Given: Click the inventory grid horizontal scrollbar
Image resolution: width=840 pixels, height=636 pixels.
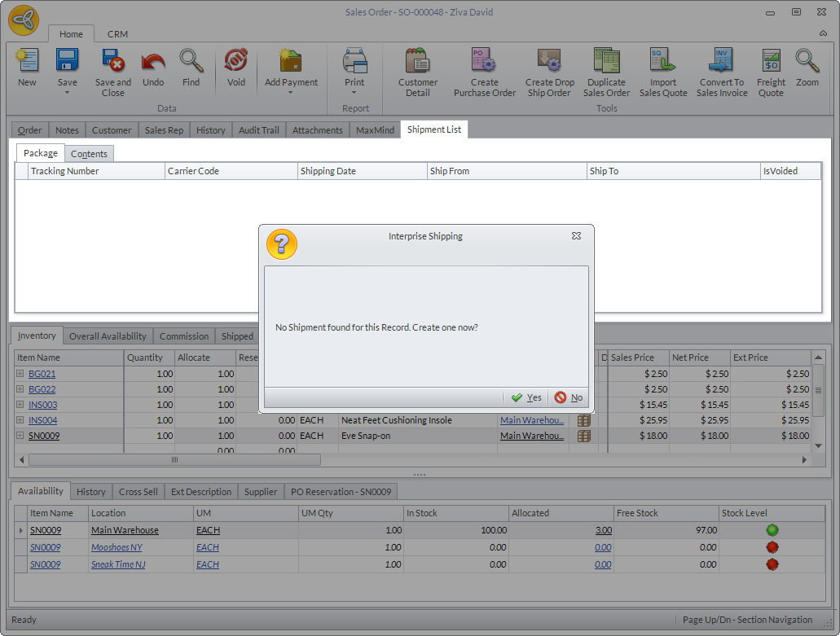Looking at the screenshot, I should (174, 460).
